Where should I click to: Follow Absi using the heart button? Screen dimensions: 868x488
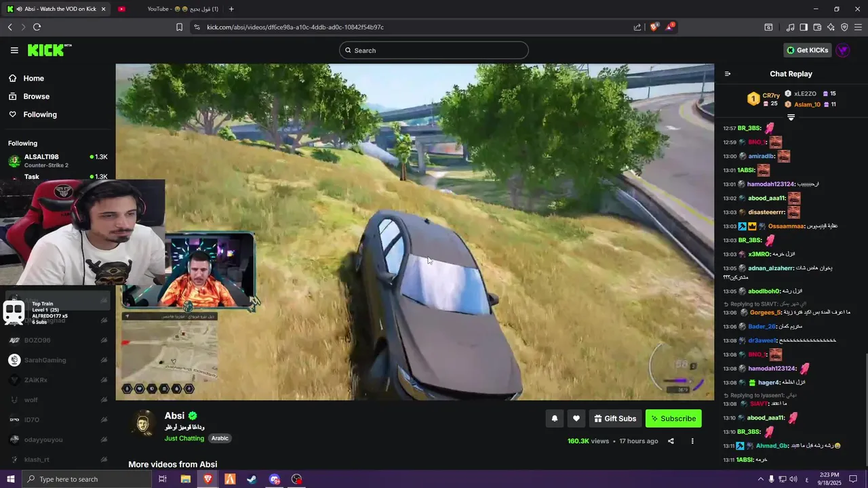point(576,419)
